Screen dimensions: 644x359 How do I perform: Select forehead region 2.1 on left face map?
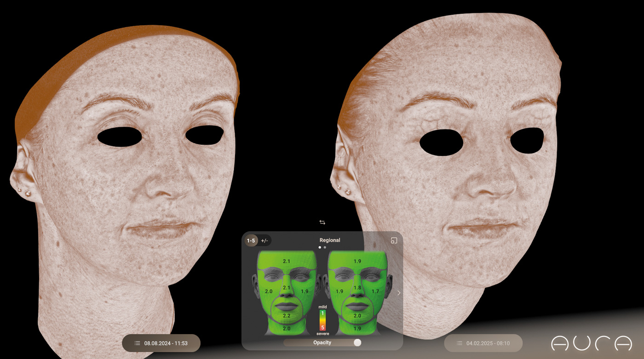coord(287,261)
